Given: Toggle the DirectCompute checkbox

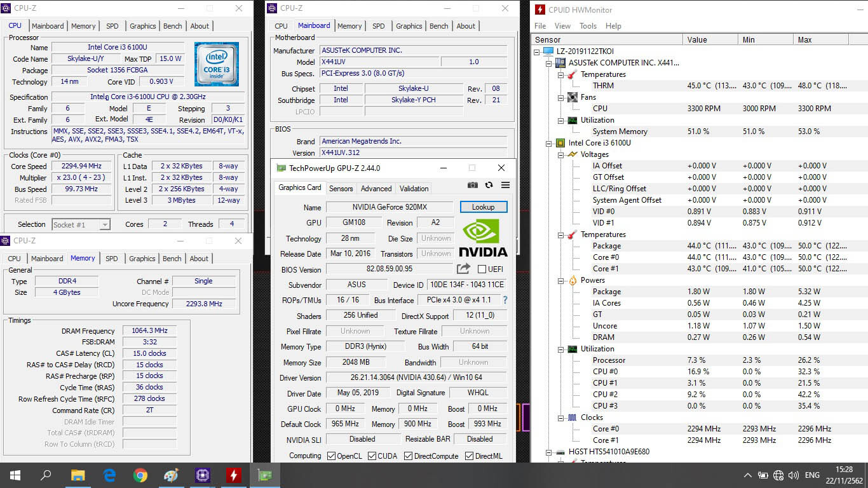Looking at the screenshot, I should coord(409,456).
